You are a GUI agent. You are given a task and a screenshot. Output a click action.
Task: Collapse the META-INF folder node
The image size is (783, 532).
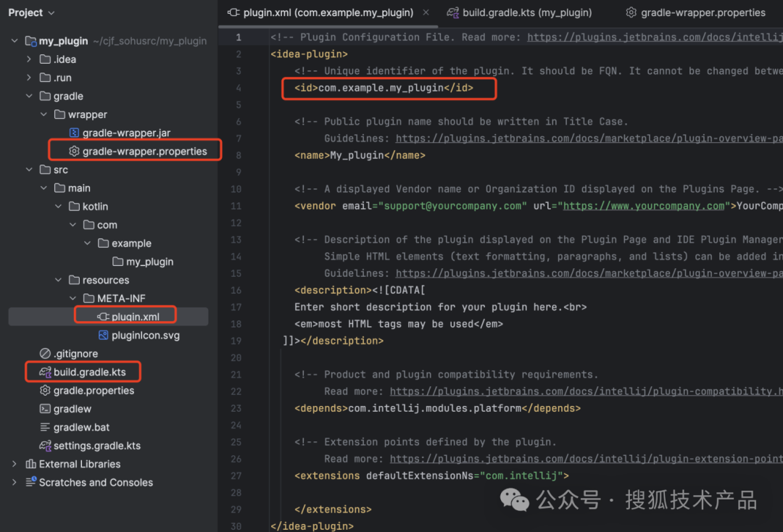tap(73, 299)
